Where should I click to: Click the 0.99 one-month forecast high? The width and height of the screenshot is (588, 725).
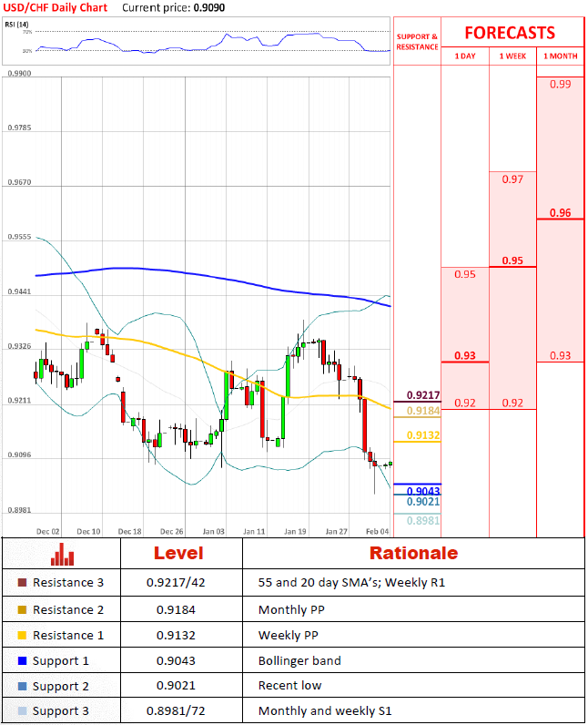coord(561,84)
